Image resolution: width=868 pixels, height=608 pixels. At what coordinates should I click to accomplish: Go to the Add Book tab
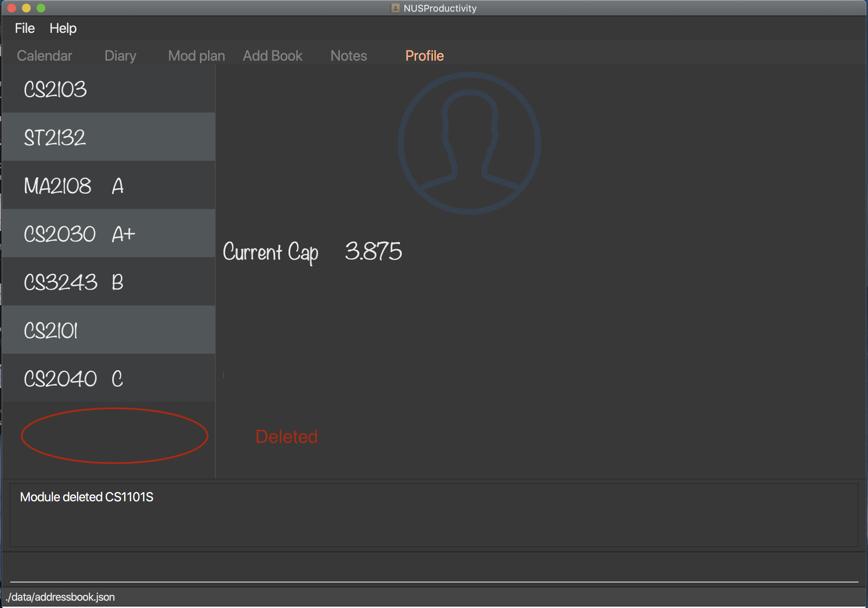point(272,56)
